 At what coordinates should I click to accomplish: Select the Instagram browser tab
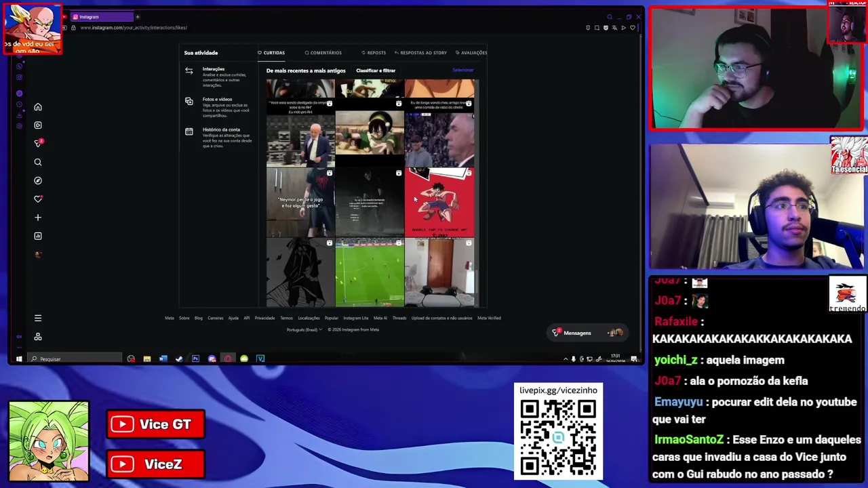point(102,17)
